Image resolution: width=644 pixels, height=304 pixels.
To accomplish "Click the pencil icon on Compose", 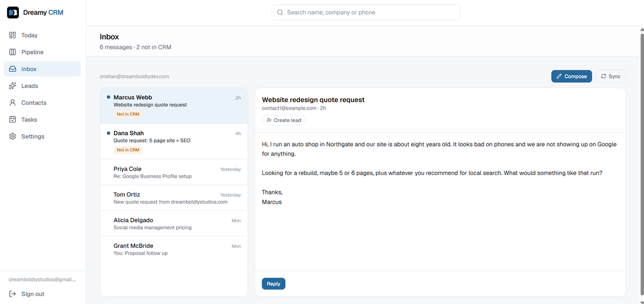I will (x=559, y=76).
